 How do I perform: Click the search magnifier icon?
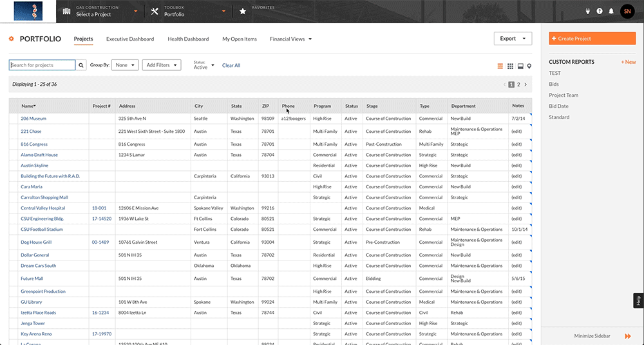pos(81,65)
